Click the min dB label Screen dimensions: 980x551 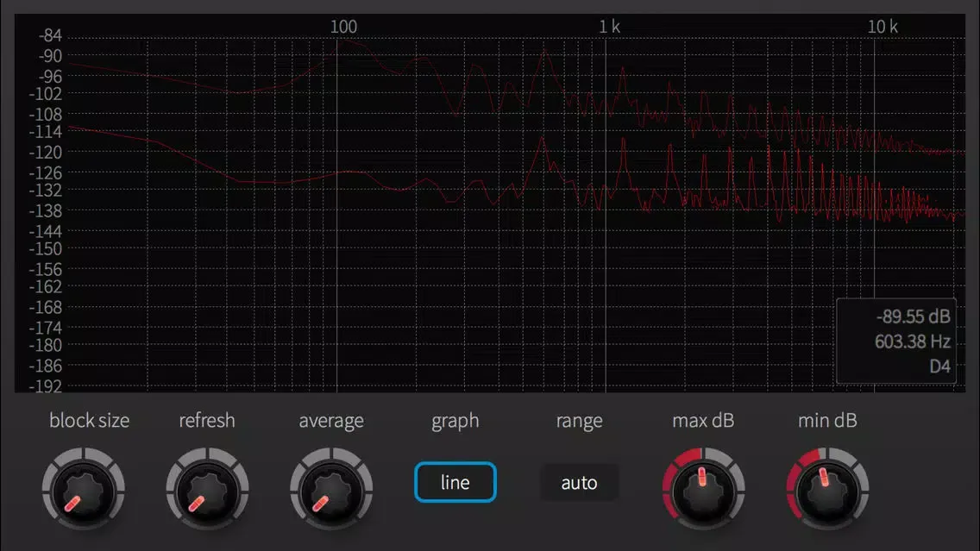pyautogui.click(x=827, y=421)
